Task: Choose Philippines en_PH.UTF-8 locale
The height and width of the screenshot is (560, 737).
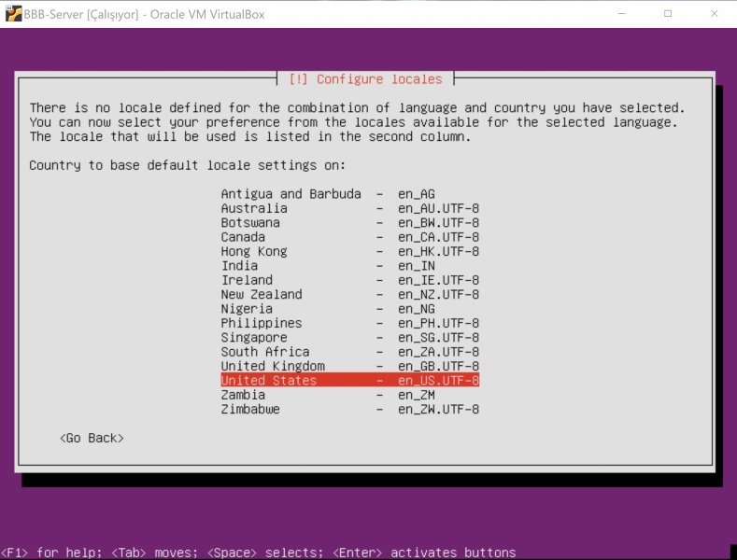Action: click(x=349, y=323)
